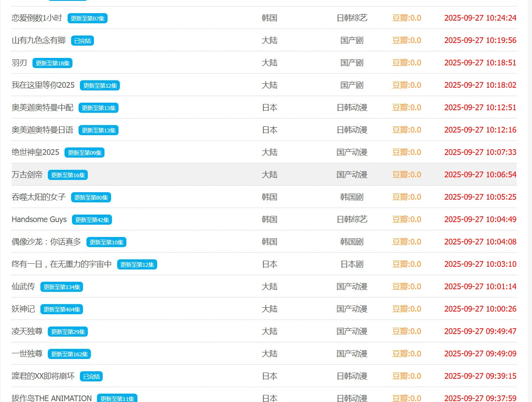The height and width of the screenshot is (402, 532).
Task: Open the 凌天独尊 title link
Action: click(27, 331)
